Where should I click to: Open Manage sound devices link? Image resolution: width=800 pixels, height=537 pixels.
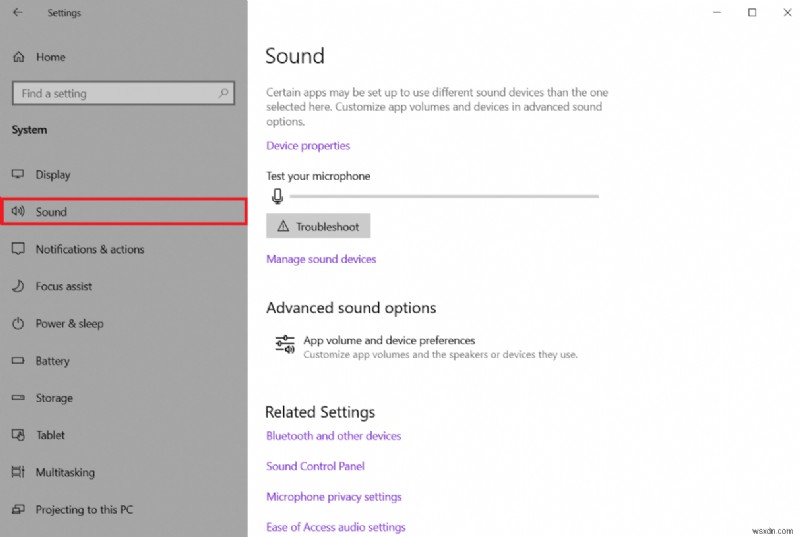pos(321,259)
